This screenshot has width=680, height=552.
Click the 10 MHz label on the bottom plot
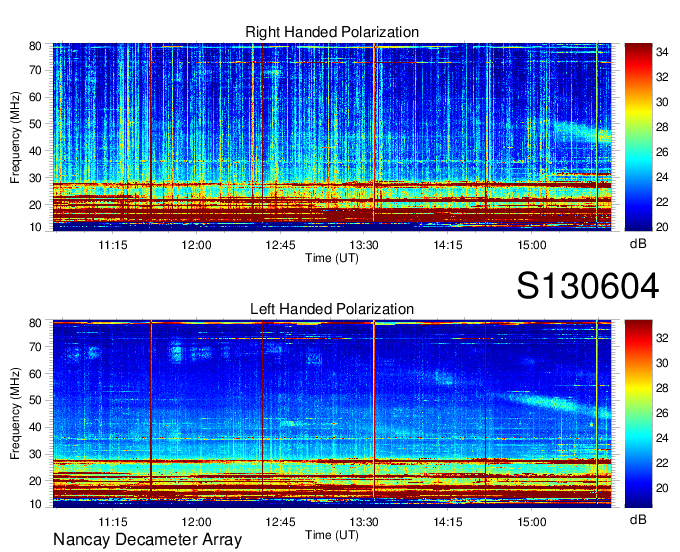35,504
